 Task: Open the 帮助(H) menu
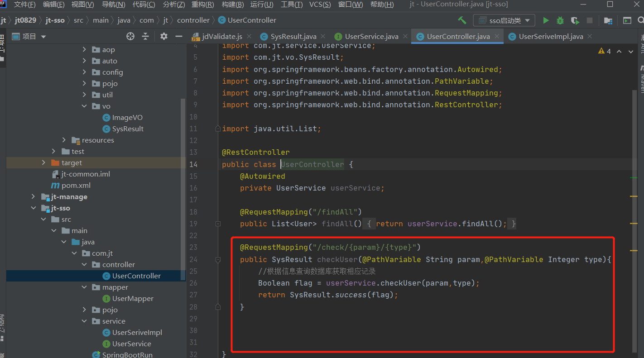(x=382, y=5)
